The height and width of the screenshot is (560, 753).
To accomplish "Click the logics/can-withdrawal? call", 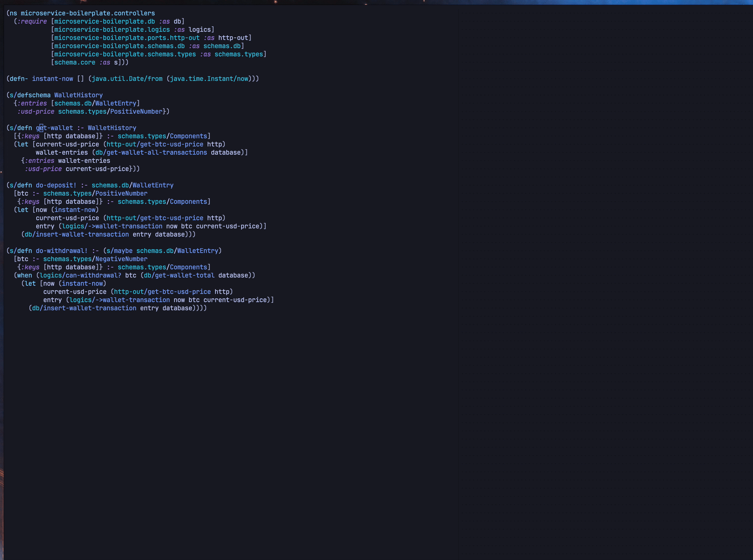I will [80, 275].
